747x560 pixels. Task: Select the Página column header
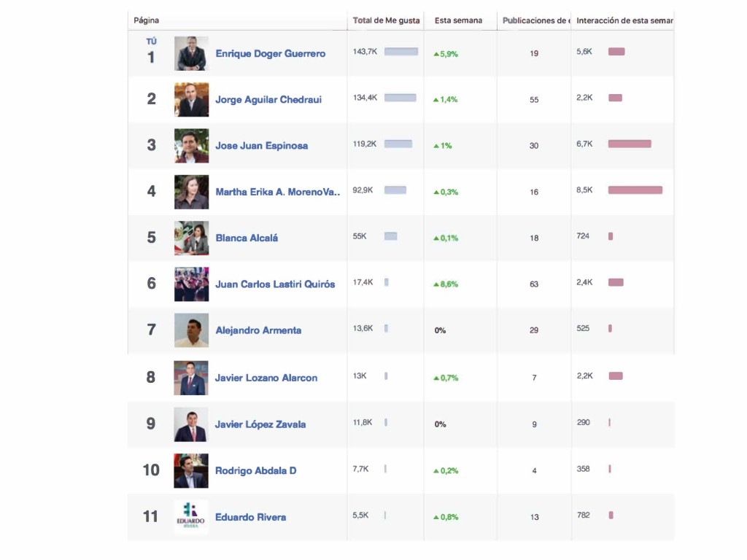pos(146,20)
